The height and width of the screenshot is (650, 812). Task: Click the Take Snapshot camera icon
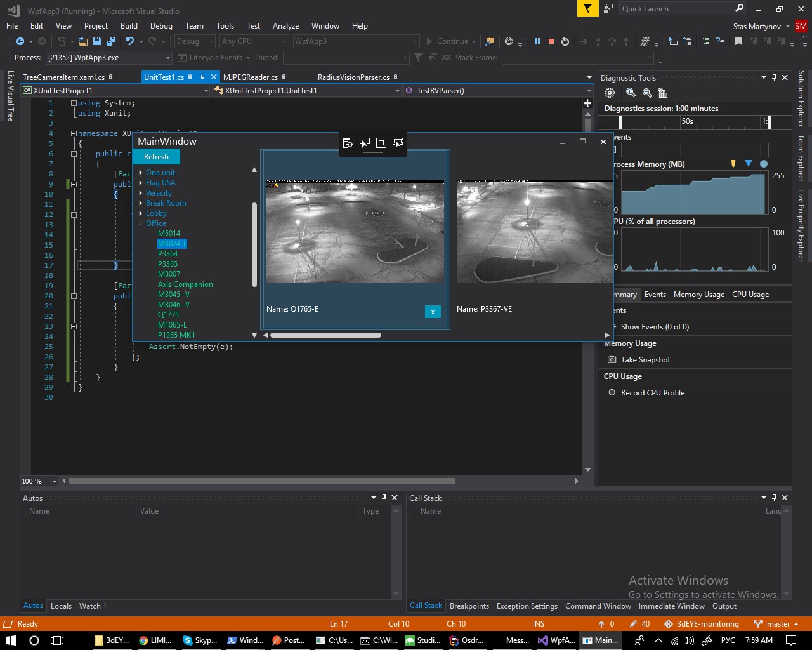click(x=612, y=360)
